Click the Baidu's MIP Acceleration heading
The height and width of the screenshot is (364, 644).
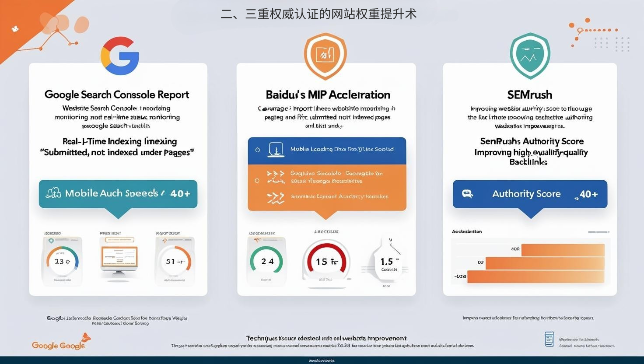click(x=328, y=94)
